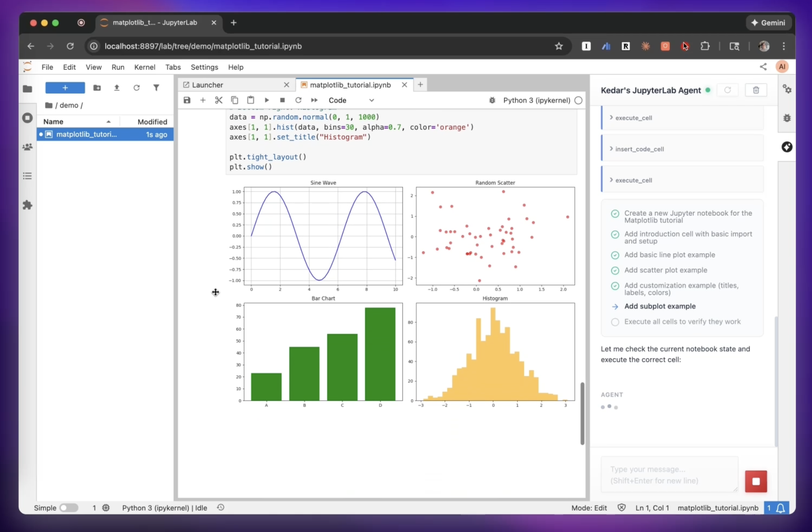Run the selected cell with play icon

click(x=267, y=100)
